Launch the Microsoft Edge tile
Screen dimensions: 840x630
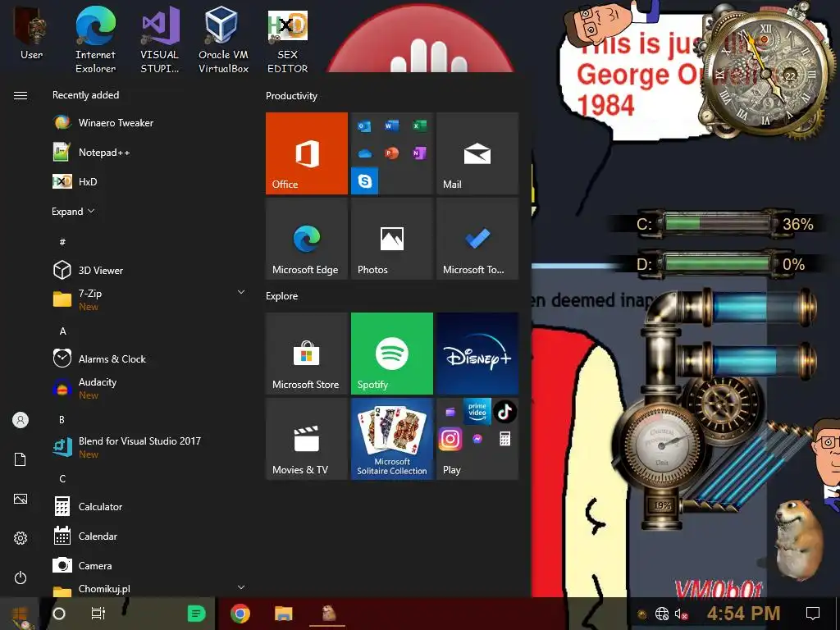(x=307, y=239)
